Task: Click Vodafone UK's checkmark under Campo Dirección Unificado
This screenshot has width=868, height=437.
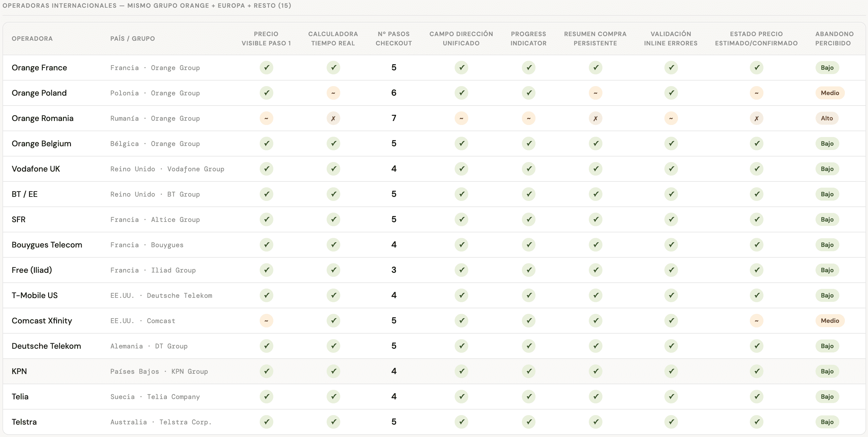Action: pyautogui.click(x=461, y=169)
